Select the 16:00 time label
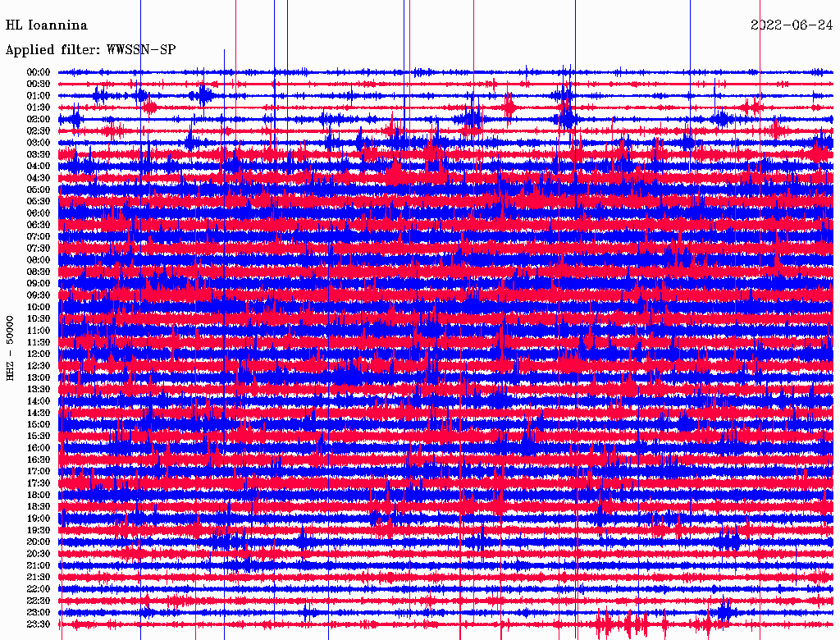 38,448
